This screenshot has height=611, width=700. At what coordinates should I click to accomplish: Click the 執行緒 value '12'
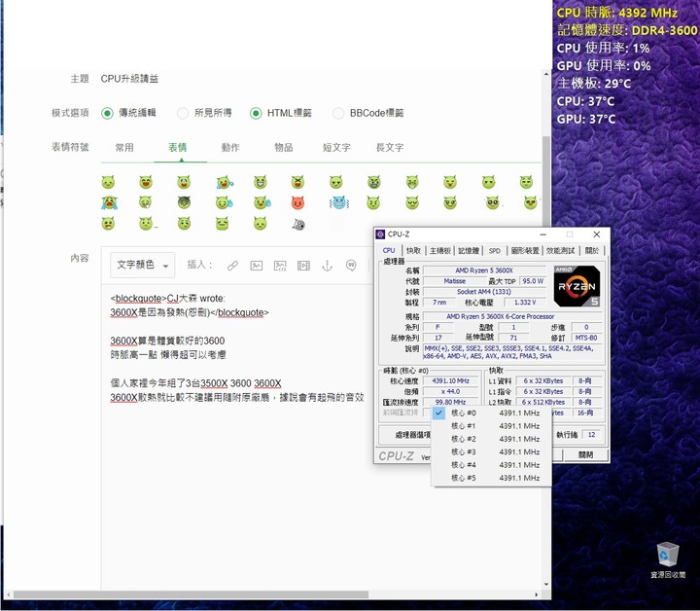591,435
